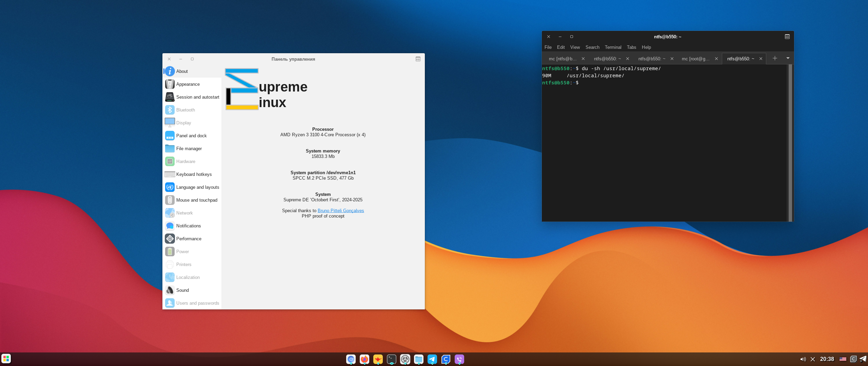
Task: Launch Telegram from the dock
Action: [432, 359]
